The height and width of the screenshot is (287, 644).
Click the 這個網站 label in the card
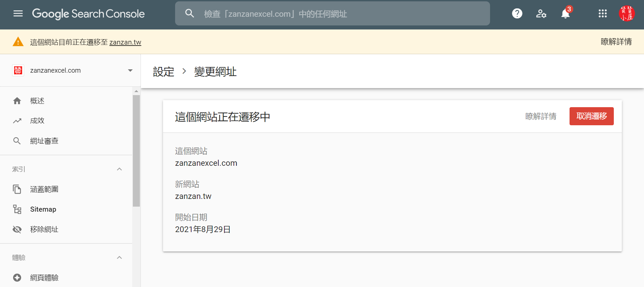[191, 151]
